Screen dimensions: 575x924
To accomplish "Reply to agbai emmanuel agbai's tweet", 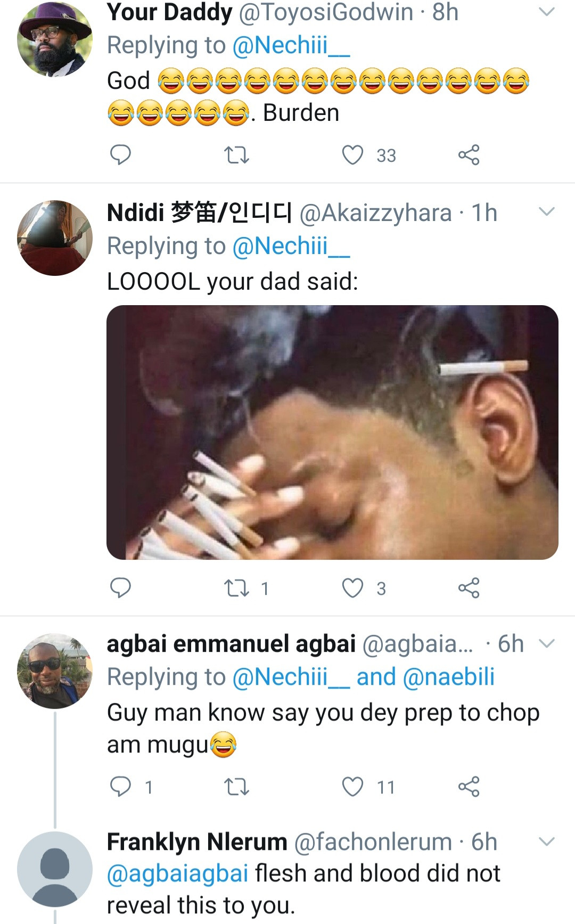I will pyautogui.click(x=120, y=786).
